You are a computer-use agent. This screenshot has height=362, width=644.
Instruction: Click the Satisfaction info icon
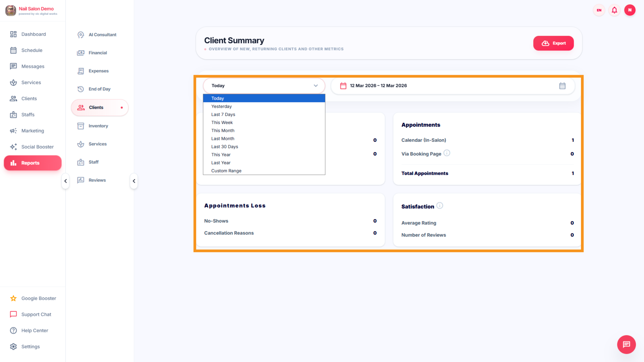[x=440, y=206]
